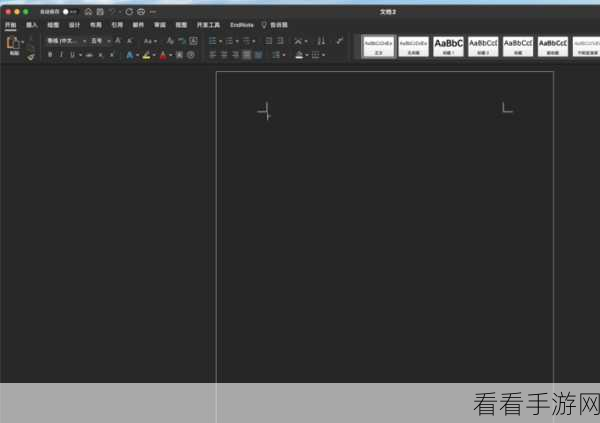Open the Line spacing dropdown arrow
Viewport: 600px width, 423px height.
pos(284,56)
